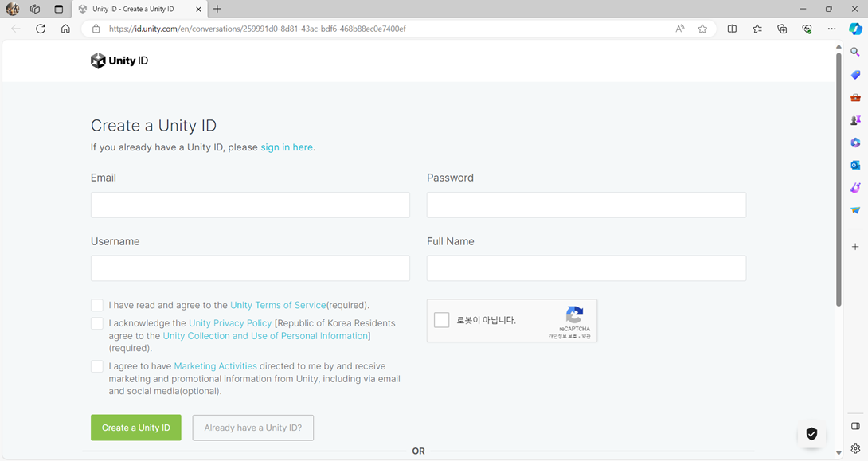Screen dimensions: 868x461
Task: Click the back navigation arrow
Action: [x=15, y=29]
